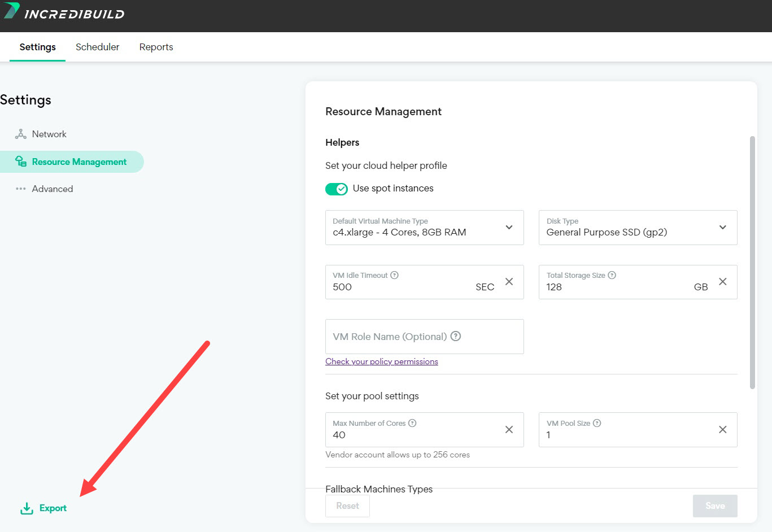Focus the VM Pool Size input field

[x=638, y=430]
